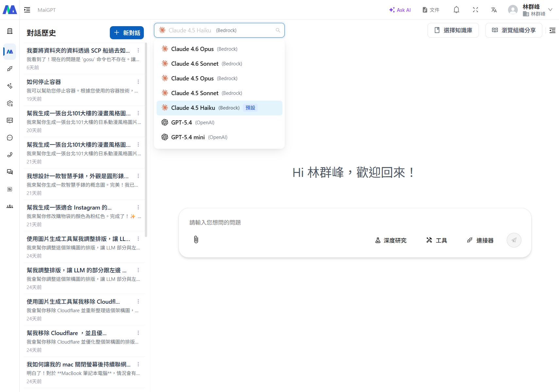559x392 pixels.
Task: Open the phone icon in the left sidebar
Action: pos(9,155)
